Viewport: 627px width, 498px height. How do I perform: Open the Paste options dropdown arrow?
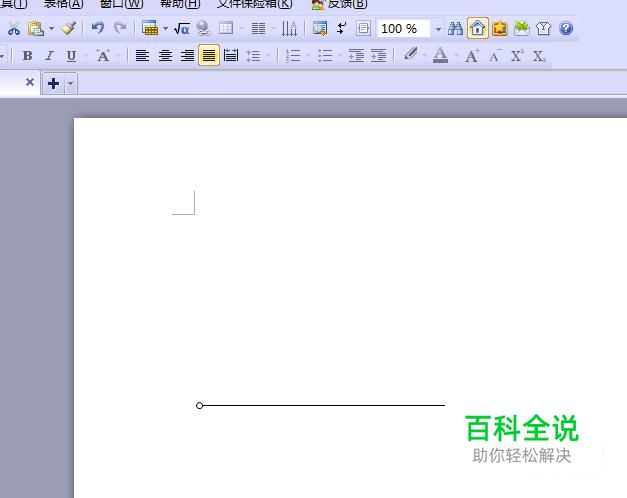click(x=52, y=28)
